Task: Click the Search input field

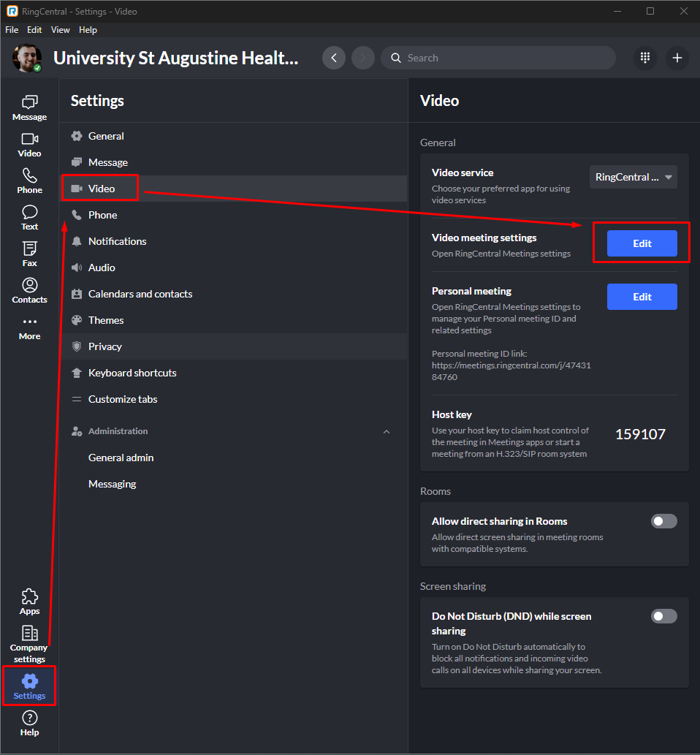Action: click(x=498, y=58)
